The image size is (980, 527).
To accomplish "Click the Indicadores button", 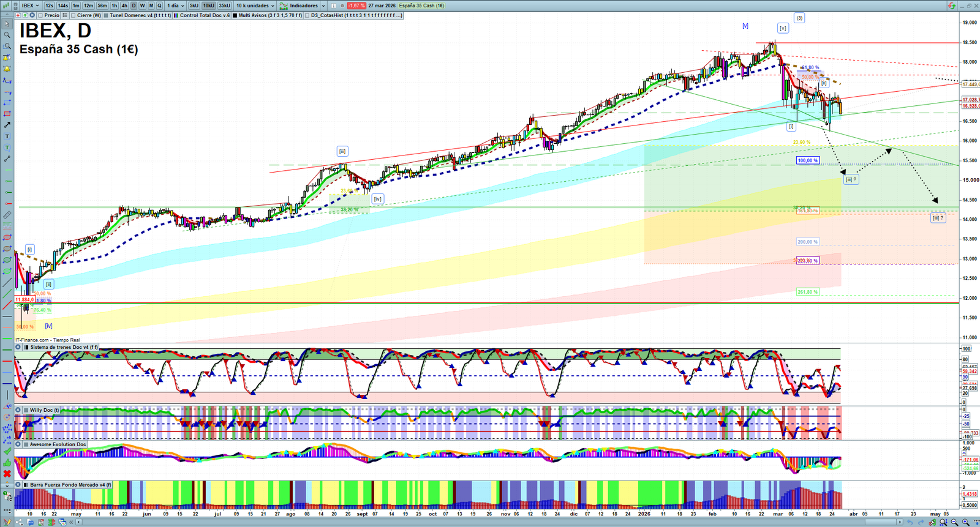I will click(x=303, y=6).
